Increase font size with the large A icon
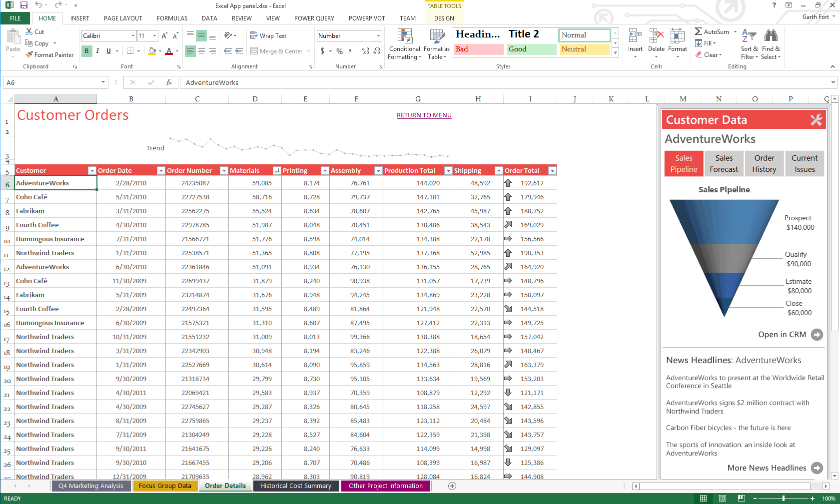Viewport: 840px width, 504px height. click(x=164, y=36)
